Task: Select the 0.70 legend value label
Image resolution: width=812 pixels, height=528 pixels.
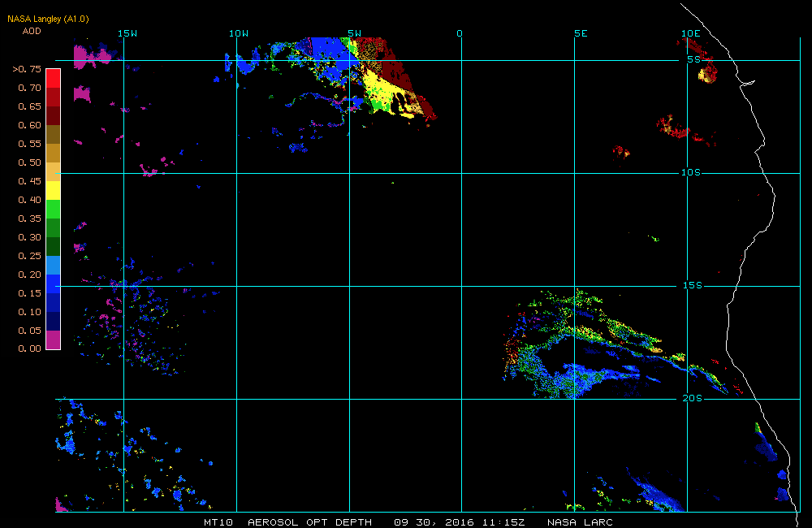Action: pyautogui.click(x=29, y=88)
